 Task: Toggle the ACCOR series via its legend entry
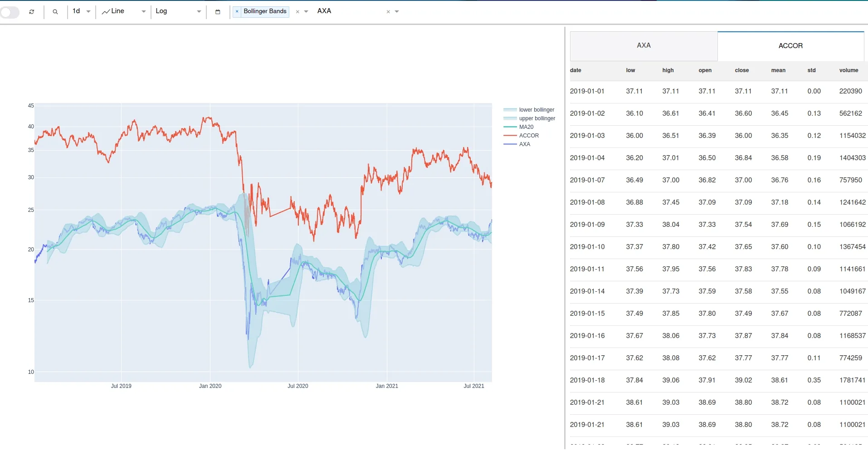point(528,135)
